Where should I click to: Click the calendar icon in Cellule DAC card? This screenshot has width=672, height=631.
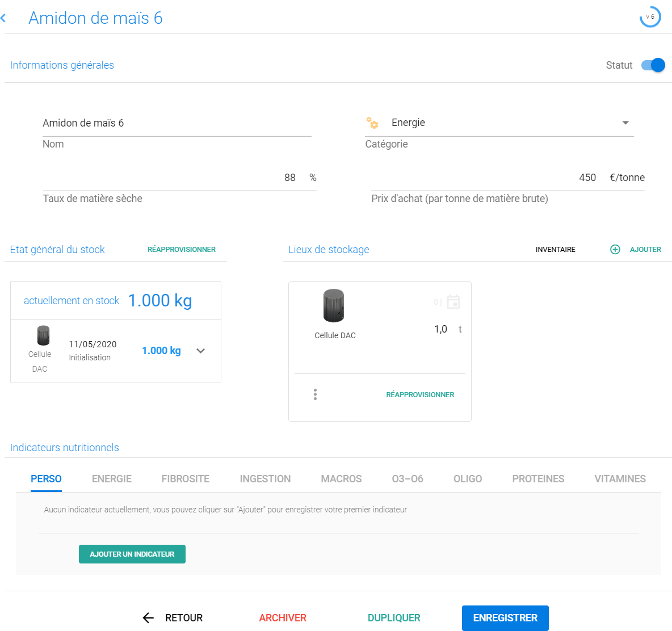pyautogui.click(x=453, y=301)
